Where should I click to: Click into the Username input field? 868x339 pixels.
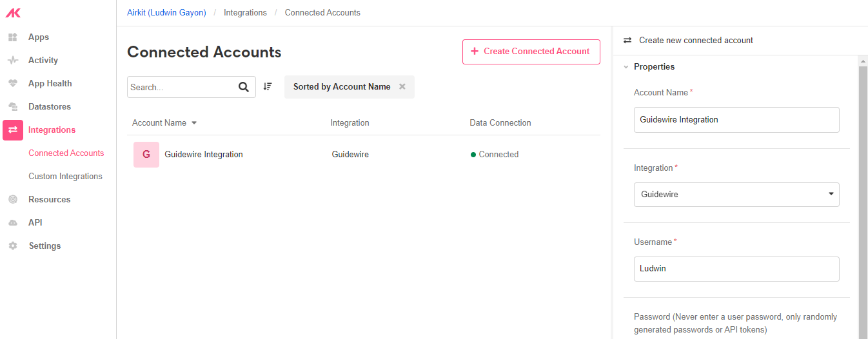point(736,269)
